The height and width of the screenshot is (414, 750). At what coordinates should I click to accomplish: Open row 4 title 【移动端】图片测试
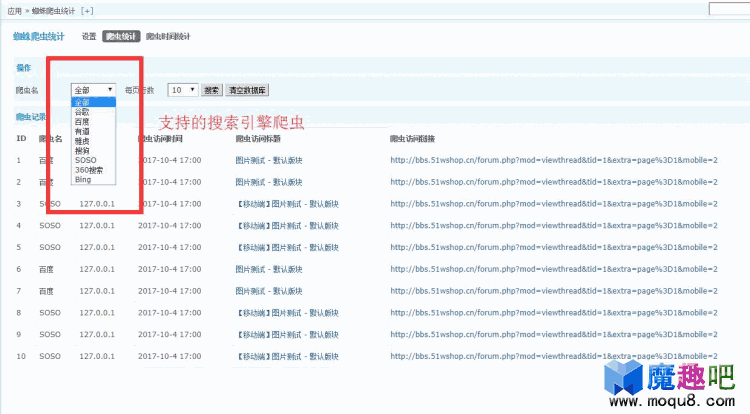coord(287,226)
